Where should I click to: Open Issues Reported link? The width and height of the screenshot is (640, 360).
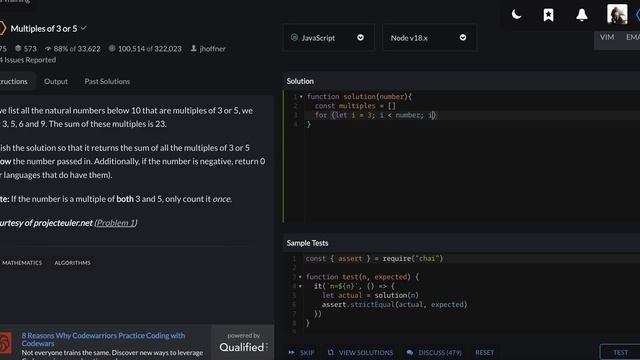coord(28,60)
